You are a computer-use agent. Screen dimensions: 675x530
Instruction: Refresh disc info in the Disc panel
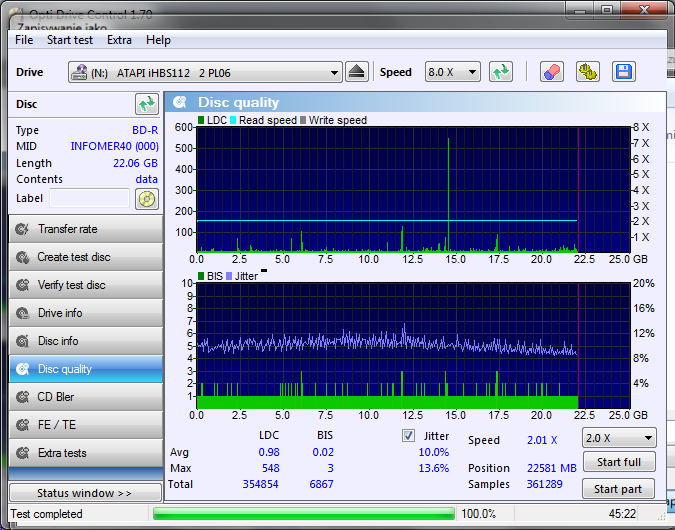(x=147, y=104)
